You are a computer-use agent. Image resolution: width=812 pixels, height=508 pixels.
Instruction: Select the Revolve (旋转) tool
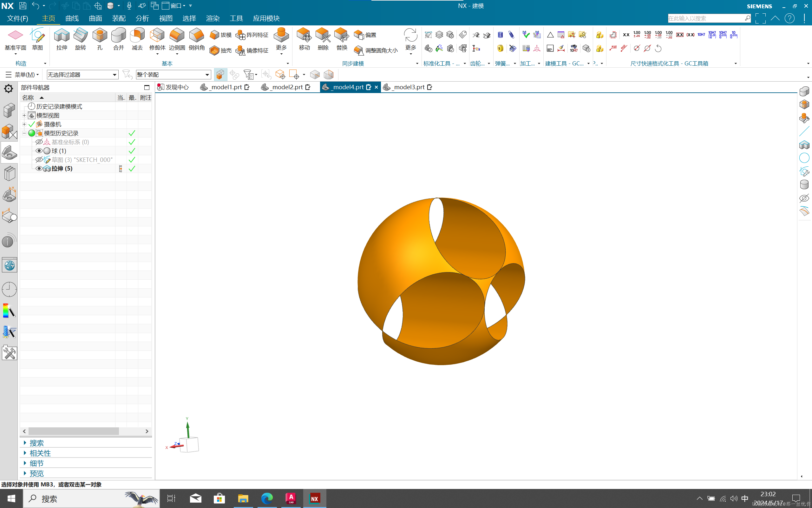[81, 39]
